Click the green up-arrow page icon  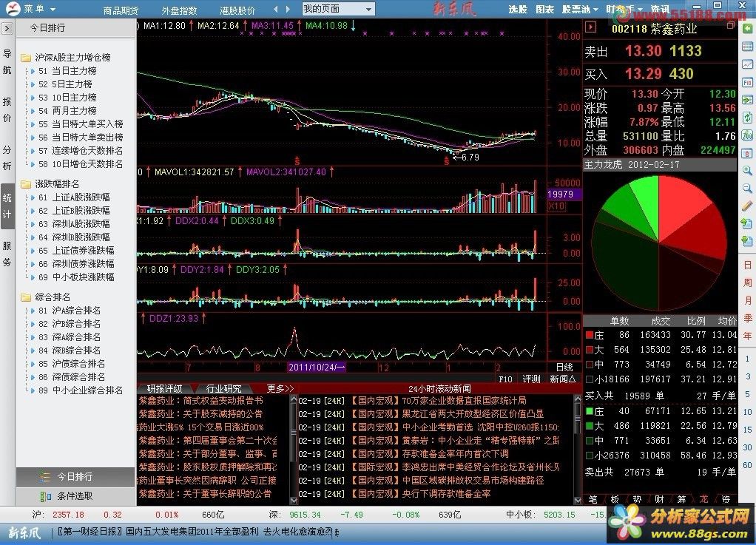pyautogui.click(x=747, y=223)
